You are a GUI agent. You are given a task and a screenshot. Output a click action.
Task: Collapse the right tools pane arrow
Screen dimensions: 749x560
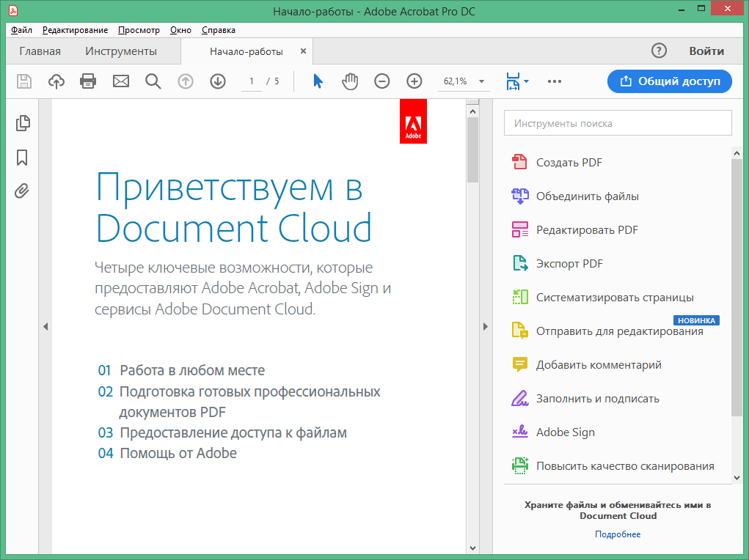click(486, 327)
